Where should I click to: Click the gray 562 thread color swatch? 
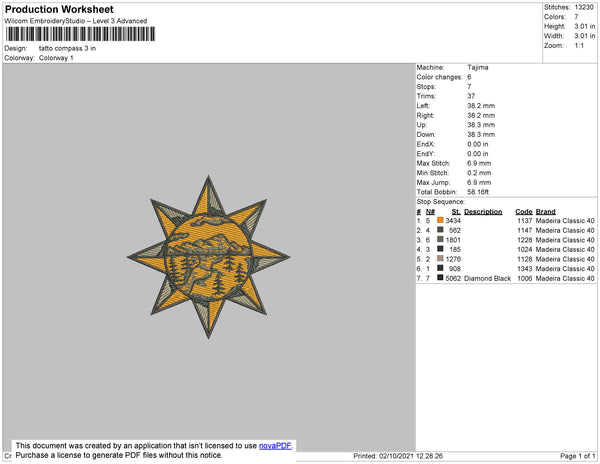click(x=440, y=230)
